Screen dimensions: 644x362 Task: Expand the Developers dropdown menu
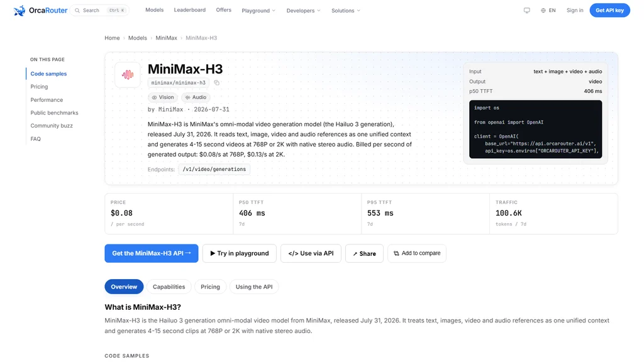(x=303, y=11)
